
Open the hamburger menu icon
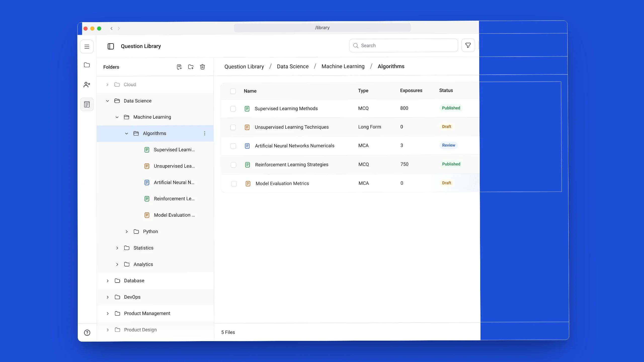click(87, 47)
